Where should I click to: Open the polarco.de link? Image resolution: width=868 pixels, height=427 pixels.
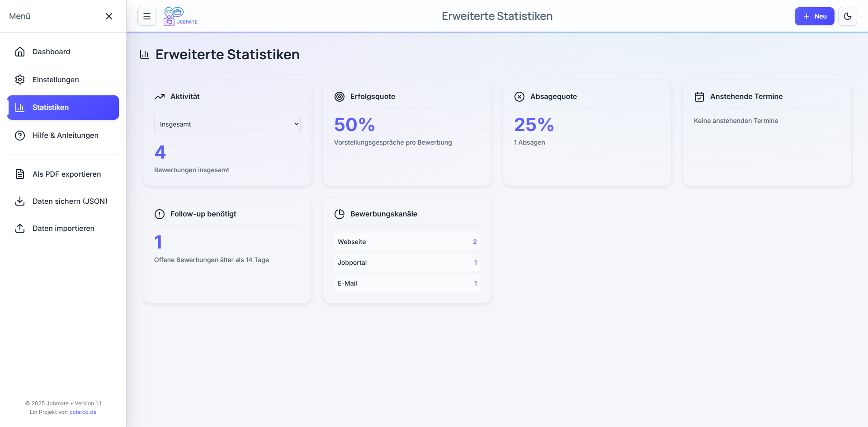[x=83, y=412]
